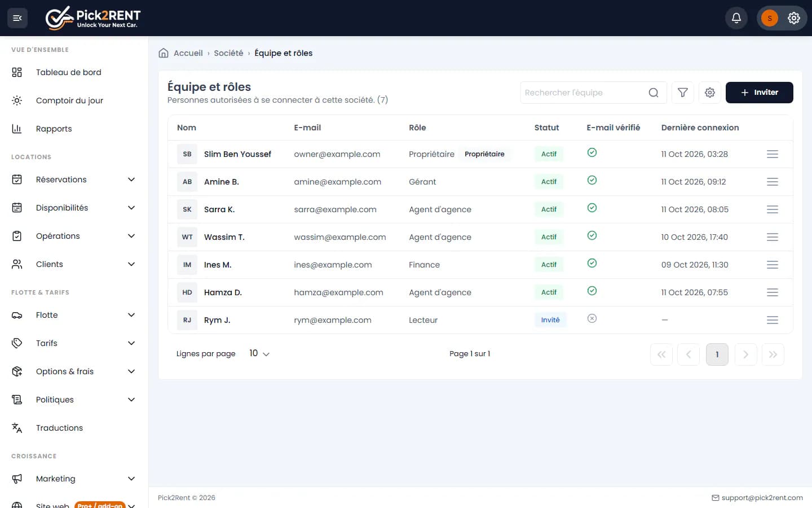Viewport: 812px width, 508px height.
Task: Open row menu for Wassim T.
Action: click(773, 237)
